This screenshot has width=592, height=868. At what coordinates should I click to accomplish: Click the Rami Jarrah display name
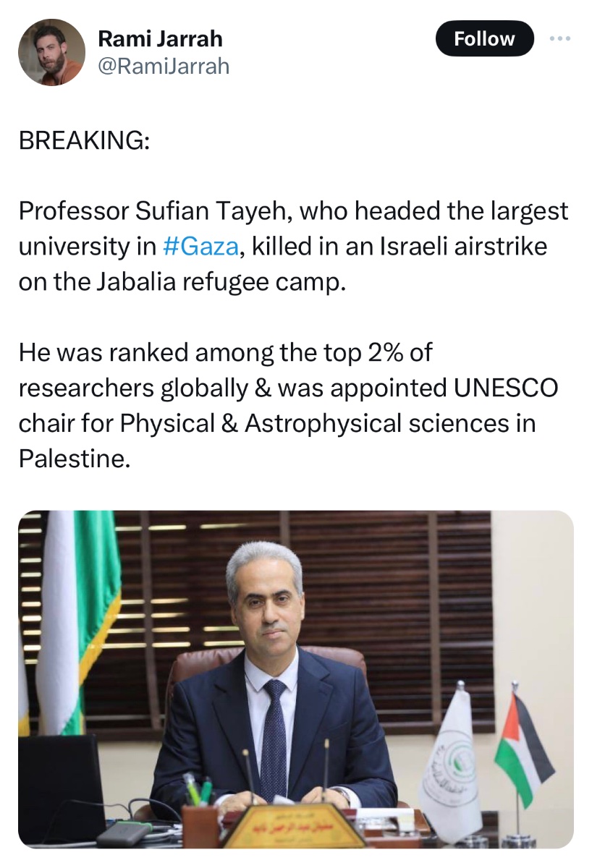pyautogui.click(x=160, y=38)
